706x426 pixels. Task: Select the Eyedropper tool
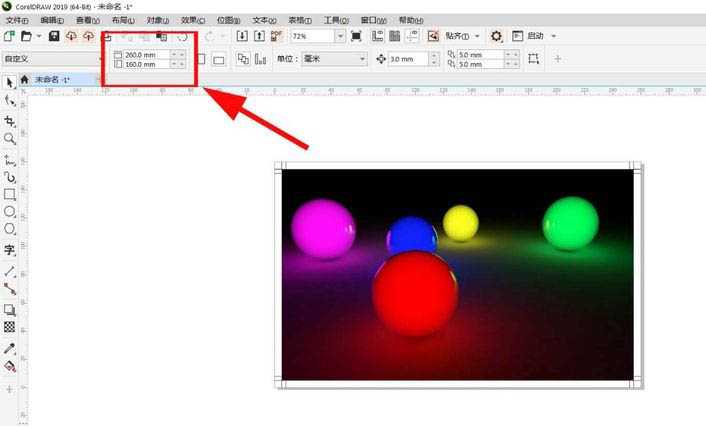point(9,348)
